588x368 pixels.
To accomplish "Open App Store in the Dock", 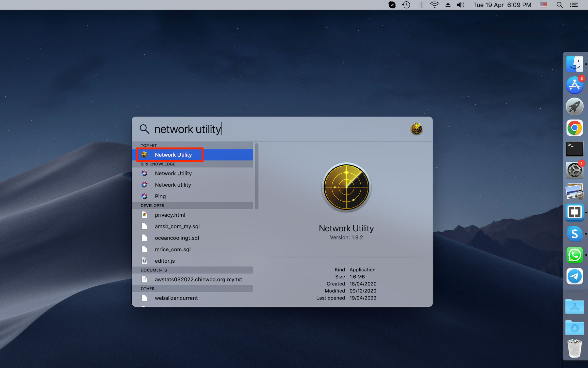I will tap(574, 85).
